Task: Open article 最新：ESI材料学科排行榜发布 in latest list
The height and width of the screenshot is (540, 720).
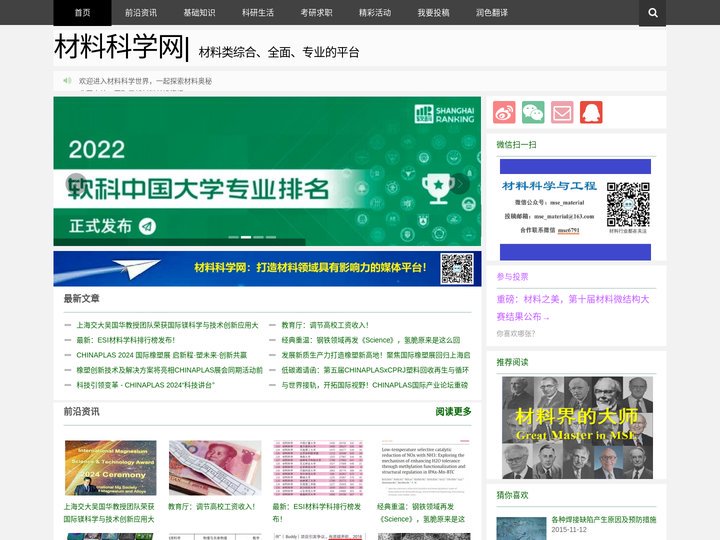Action: [125, 340]
